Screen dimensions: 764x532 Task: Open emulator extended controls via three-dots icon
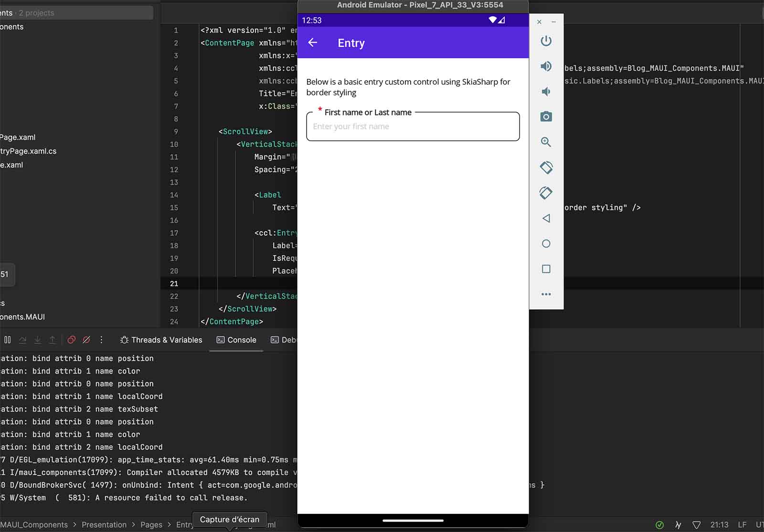[546, 294]
